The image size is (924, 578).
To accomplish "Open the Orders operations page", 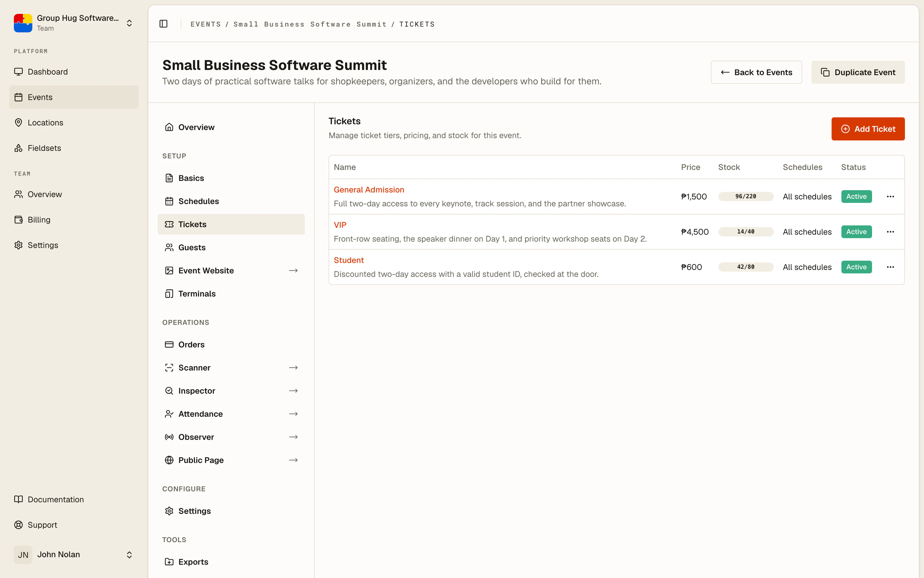I will (x=231, y=344).
